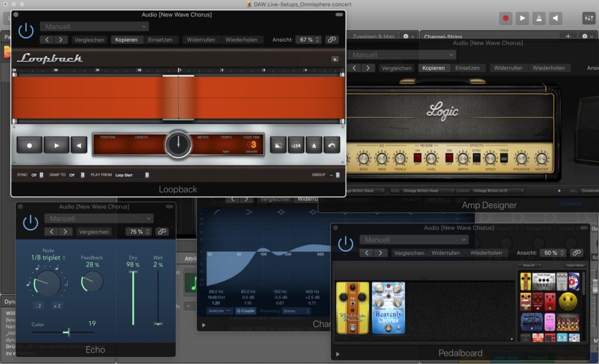This screenshot has height=364, width=599.
Task: Open the Loopback Sync pop-up menu
Action: click(37, 175)
